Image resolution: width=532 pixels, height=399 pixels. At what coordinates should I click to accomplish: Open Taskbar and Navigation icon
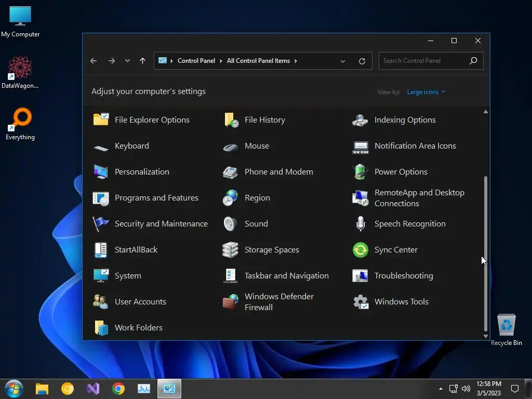pos(231,276)
